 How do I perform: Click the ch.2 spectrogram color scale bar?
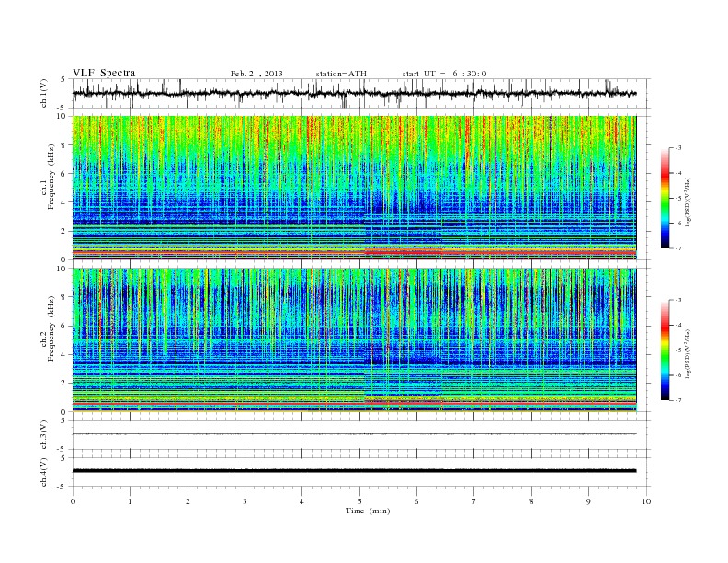665,350
